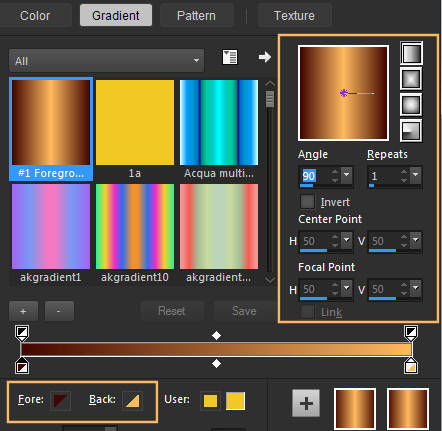Select the Rectangular gradient style icon
Screen dimensions: 442x431
click(411, 79)
